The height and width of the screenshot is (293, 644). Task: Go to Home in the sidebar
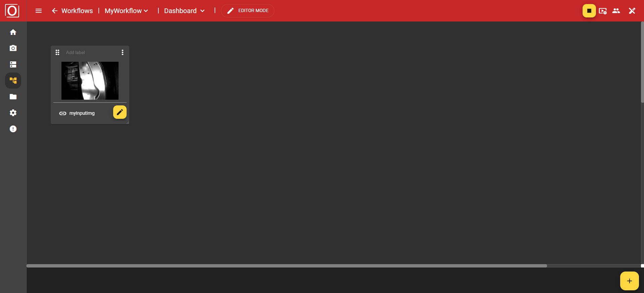coord(13,32)
